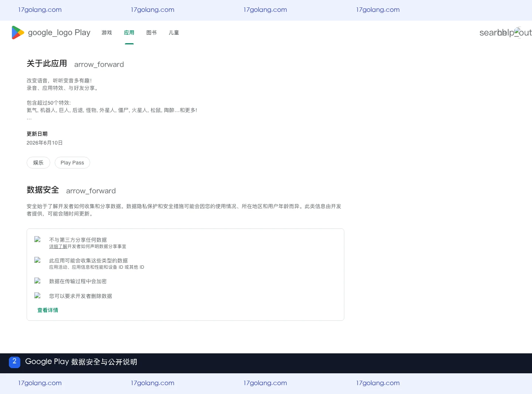Open the arrow next to 关于此应用
Image resolution: width=532 pixels, height=394 pixels.
(99, 64)
